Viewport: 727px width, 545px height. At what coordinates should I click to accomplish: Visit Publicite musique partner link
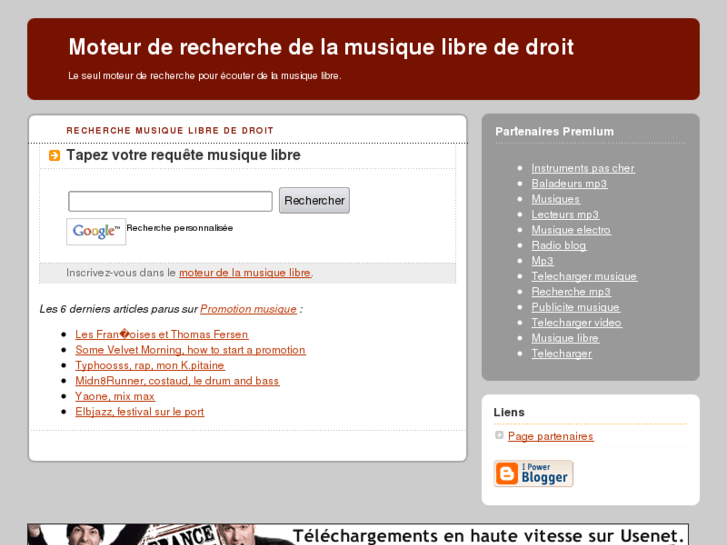click(x=575, y=307)
